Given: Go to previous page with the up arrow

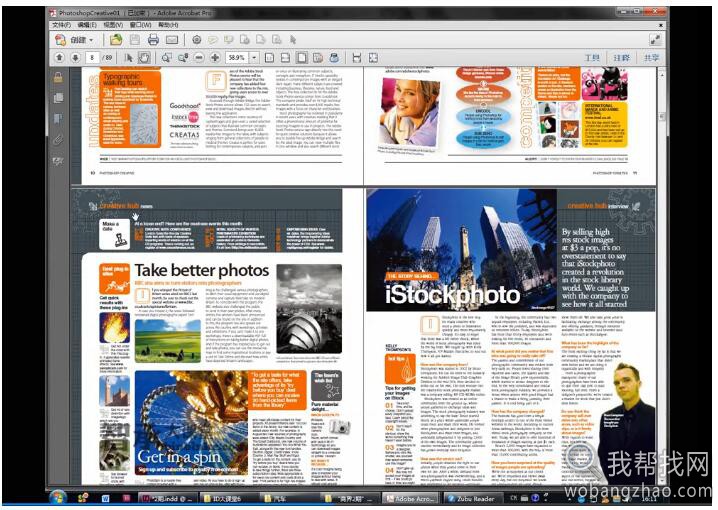Looking at the screenshot, I should pyautogui.click(x=59, y=58).
